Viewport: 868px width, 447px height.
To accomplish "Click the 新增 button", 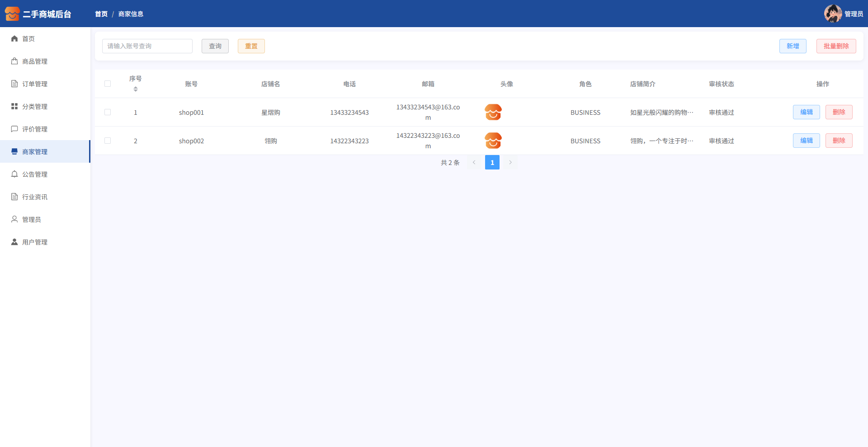I will pyautogui.click(x=793, y=46).
